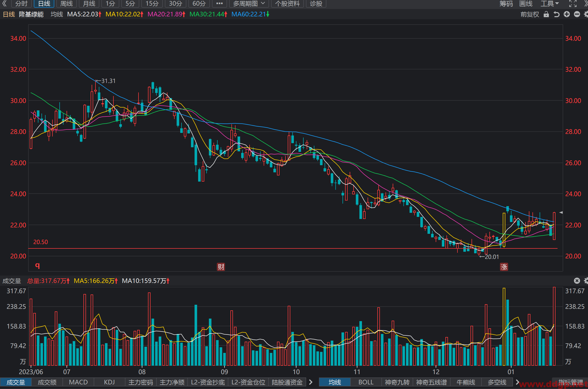
Task: Toggle the 前复权 price adjustment mode
Action: (x=530, y=14)
